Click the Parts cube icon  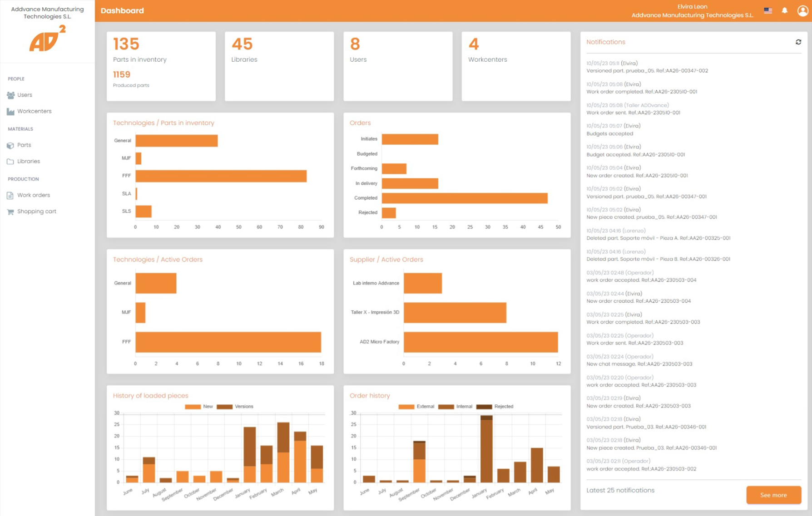10,146
